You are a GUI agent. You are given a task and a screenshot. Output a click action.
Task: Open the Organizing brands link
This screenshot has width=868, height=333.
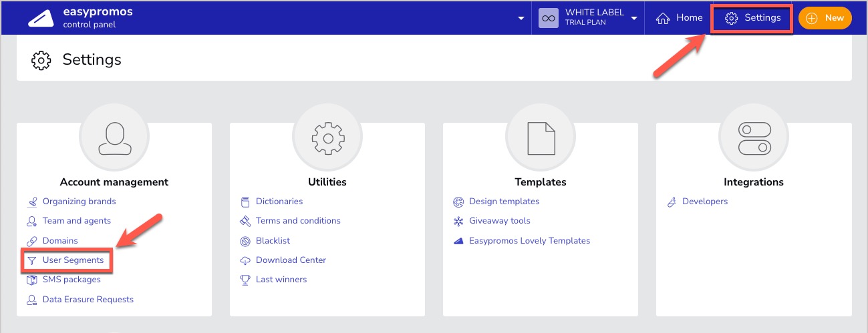coord(79,202)
